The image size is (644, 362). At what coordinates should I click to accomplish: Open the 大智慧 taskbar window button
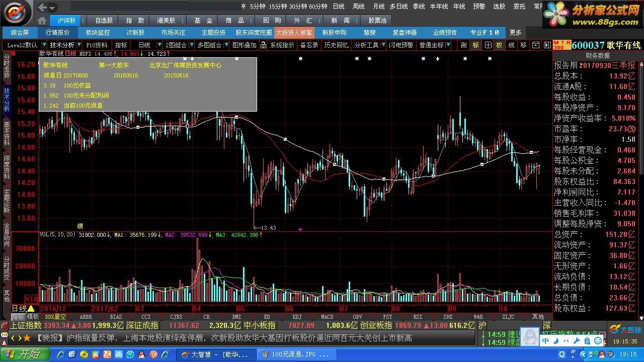coord(216,354)
